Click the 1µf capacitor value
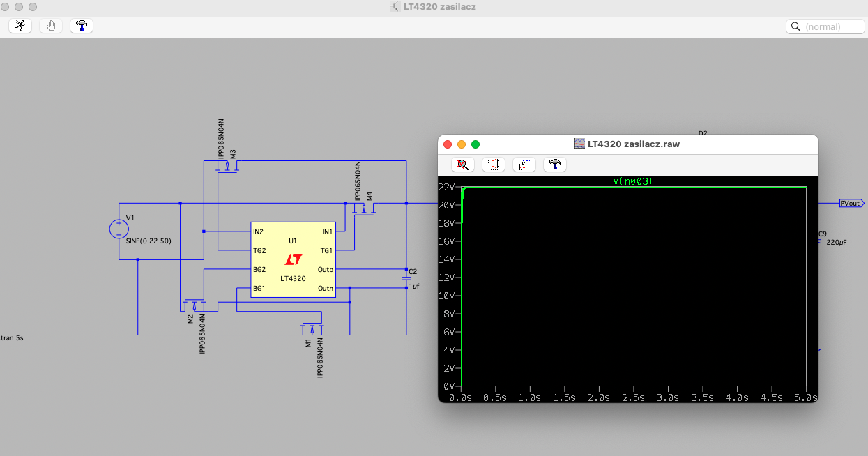 click(414, 287)
